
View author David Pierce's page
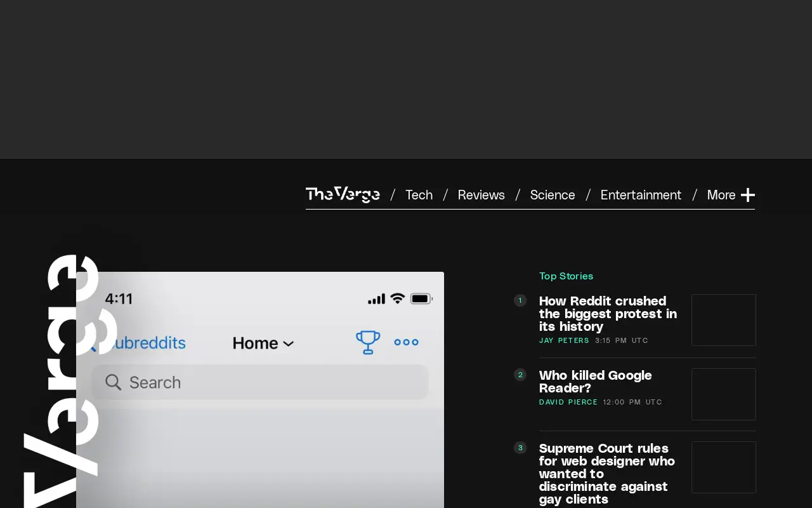click(x=568, y=402)
